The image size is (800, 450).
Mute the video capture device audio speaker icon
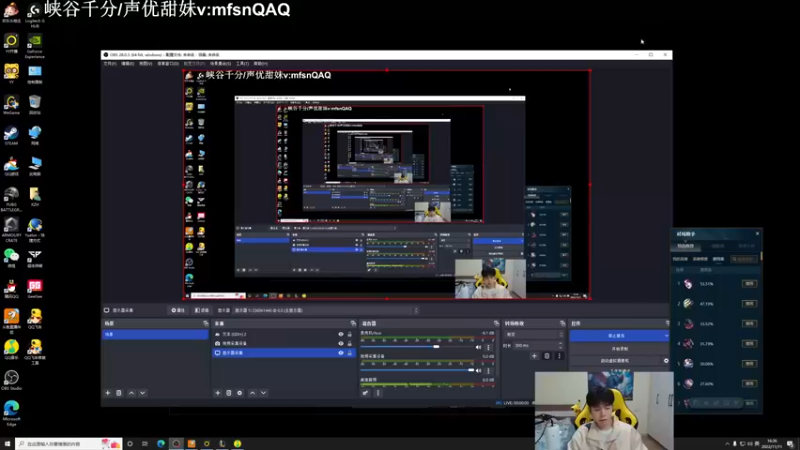pos(479,370)
